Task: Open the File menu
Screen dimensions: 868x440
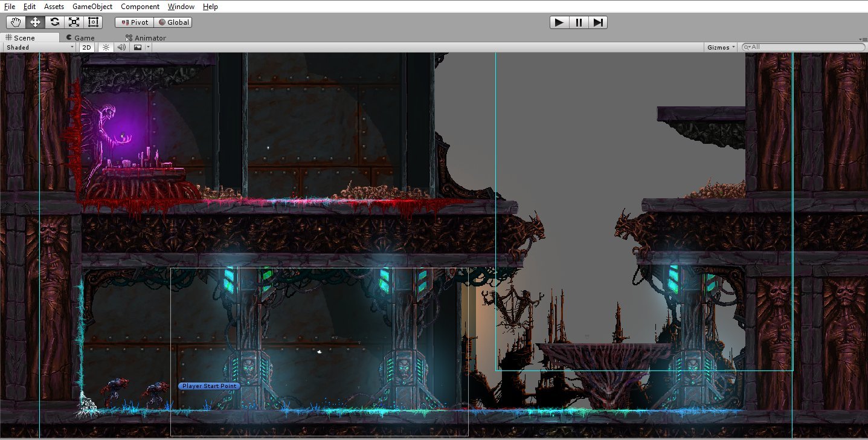Action: [x=10, y=7]
